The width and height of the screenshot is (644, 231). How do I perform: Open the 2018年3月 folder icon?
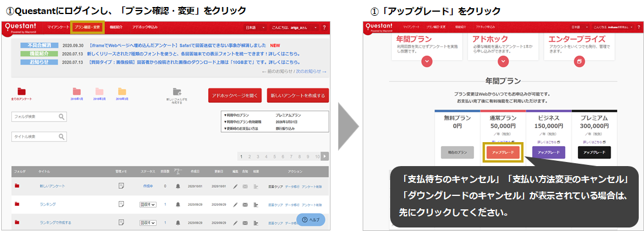(x=122, y=91)
